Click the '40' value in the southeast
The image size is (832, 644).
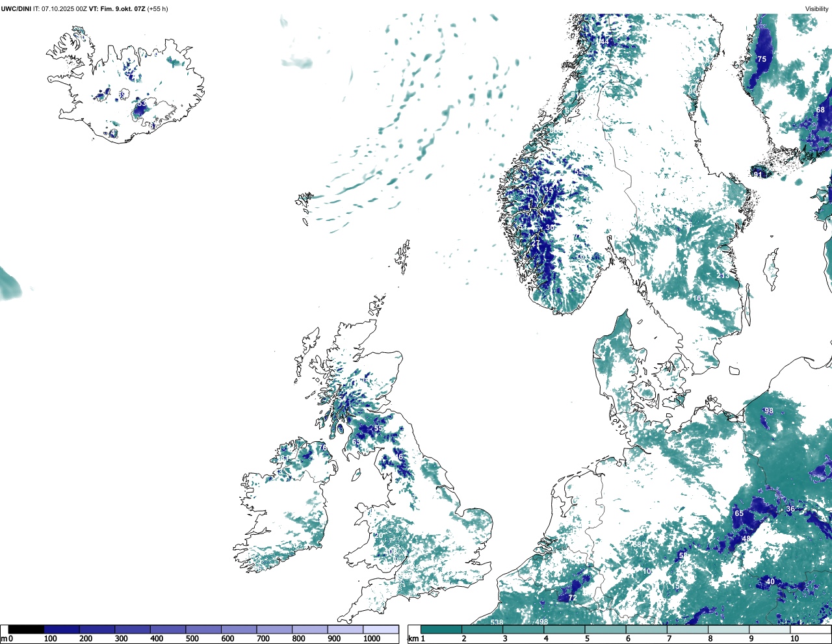pos(770,582)
